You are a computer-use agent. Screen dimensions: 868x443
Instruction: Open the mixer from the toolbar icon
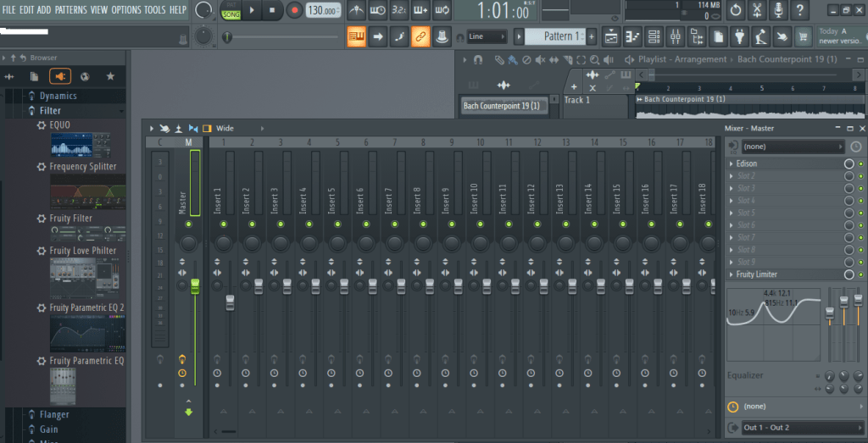point(676,36)
